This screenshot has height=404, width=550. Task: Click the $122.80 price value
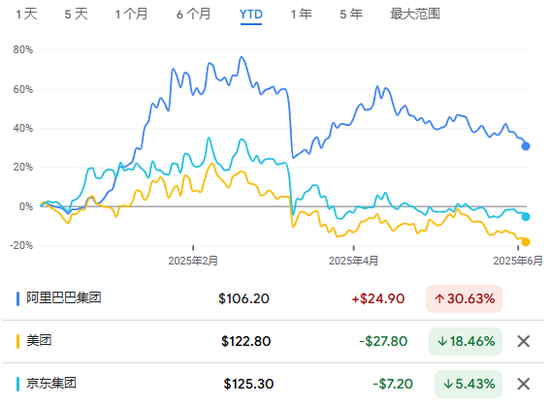point(246,341)
